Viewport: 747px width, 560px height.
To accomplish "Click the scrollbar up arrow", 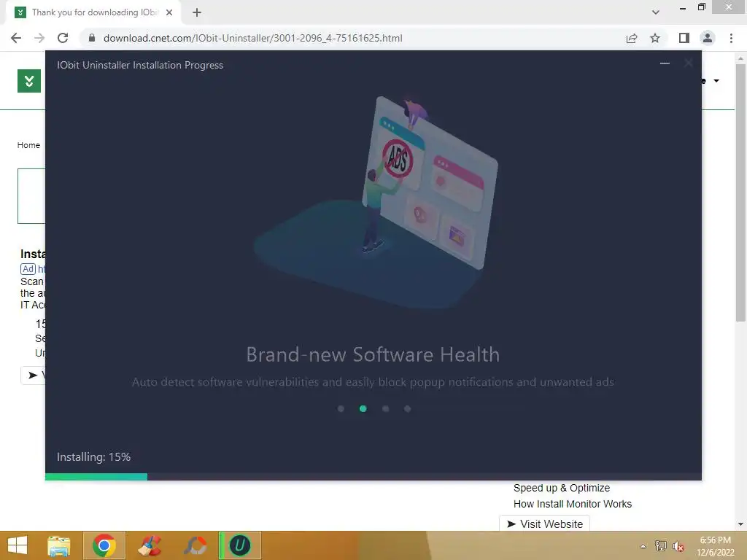I will (740, 58).
